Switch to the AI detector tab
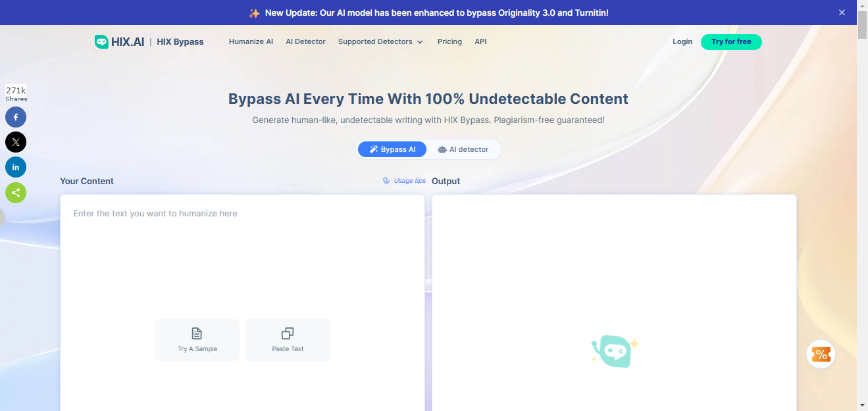 (x=463, y=149)
